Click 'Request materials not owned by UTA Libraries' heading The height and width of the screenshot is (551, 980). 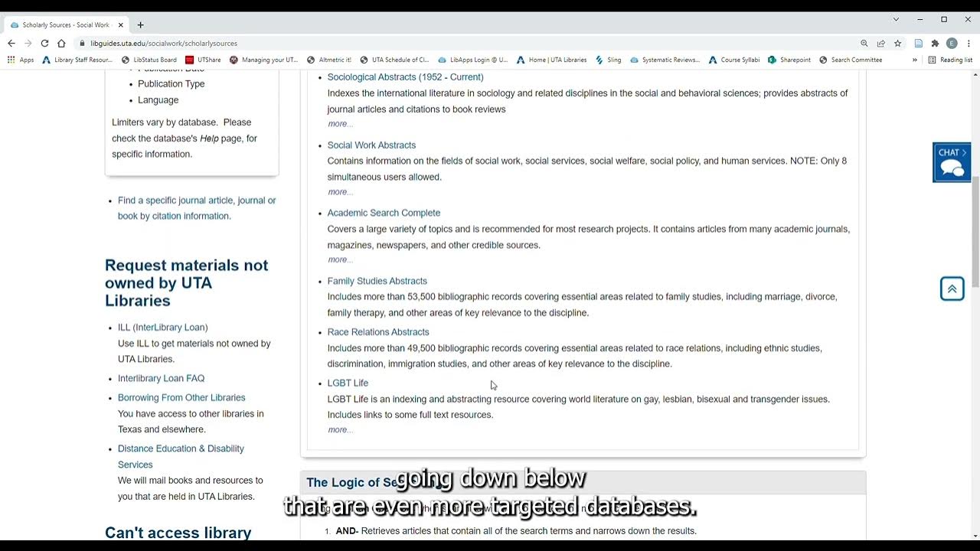click(x=186, y=283)
